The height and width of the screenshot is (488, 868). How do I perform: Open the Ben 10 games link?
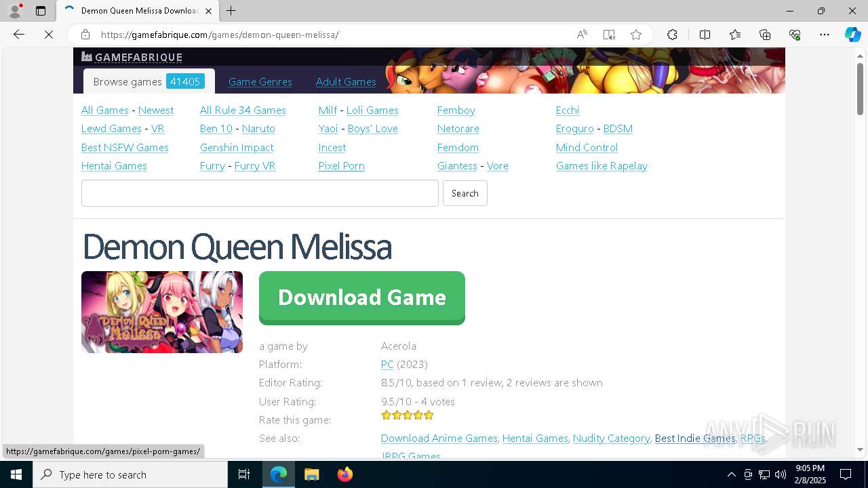(216, 128)
